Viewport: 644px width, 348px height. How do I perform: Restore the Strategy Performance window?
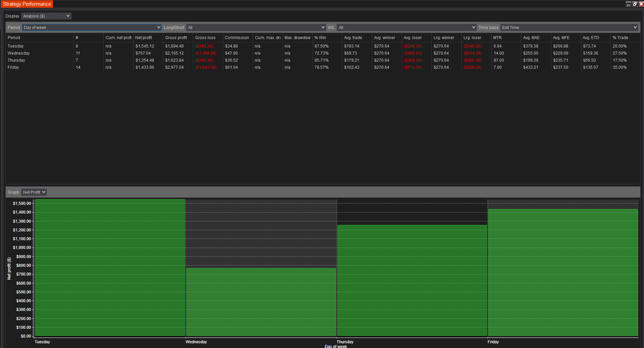(635, 4)
